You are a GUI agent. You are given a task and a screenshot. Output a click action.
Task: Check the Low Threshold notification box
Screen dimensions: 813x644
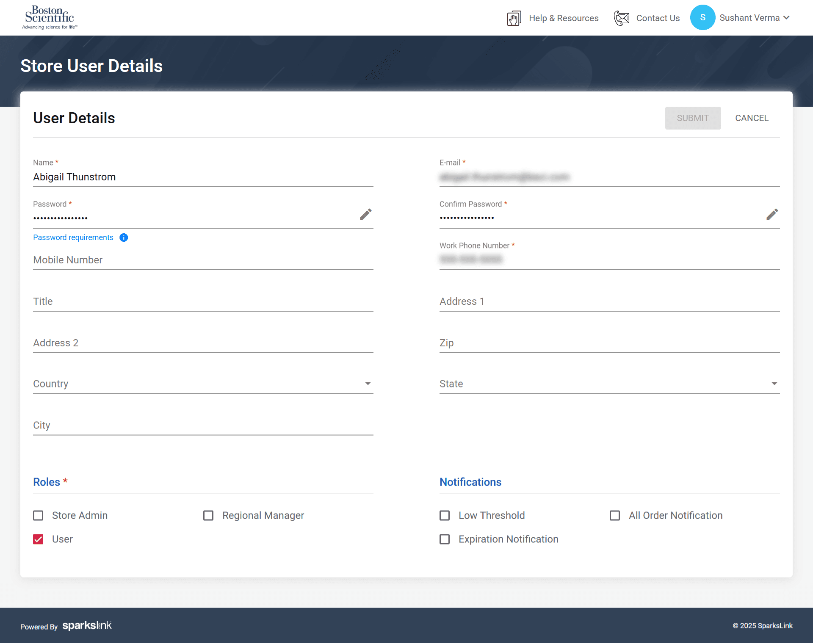[445, 515]
